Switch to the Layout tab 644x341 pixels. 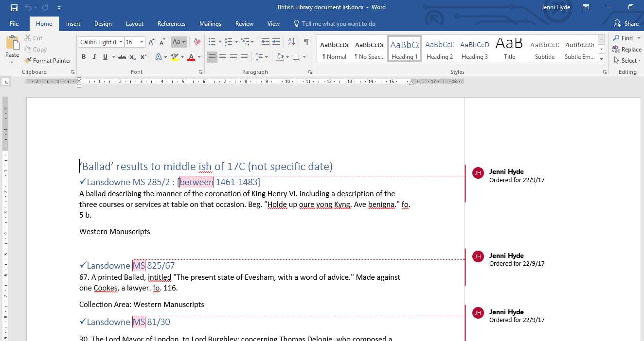coord(134,24)
